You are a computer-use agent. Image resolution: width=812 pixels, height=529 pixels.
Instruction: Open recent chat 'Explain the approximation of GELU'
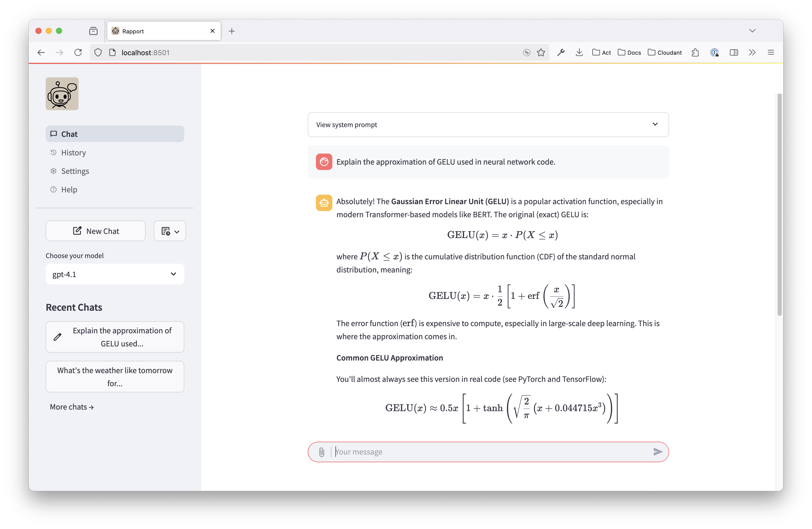(115, 337)
